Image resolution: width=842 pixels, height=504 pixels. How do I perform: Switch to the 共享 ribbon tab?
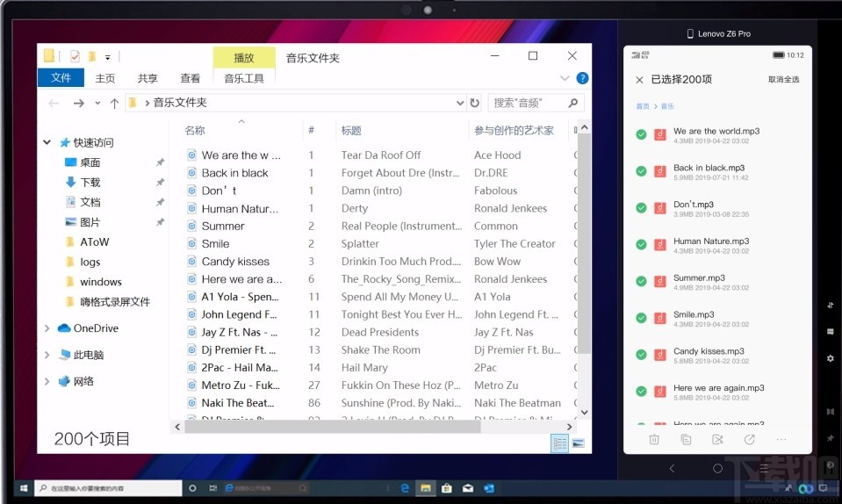(x=148, y=78)
